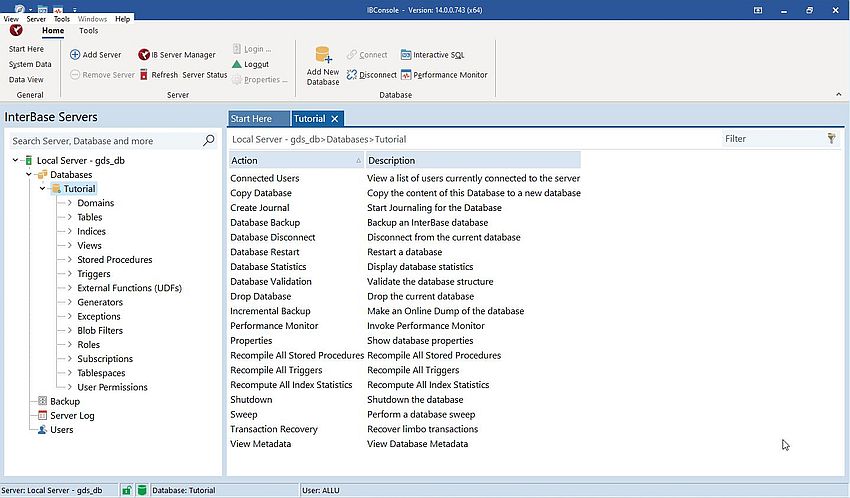Expand the Stored Procedures node
The image size is (850, 498).
69,260
